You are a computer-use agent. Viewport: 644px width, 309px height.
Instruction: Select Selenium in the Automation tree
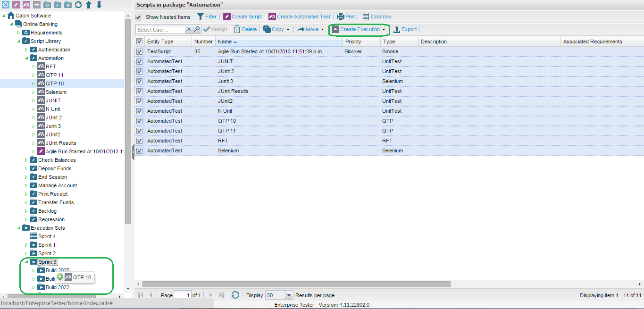(x=56, y=92)
